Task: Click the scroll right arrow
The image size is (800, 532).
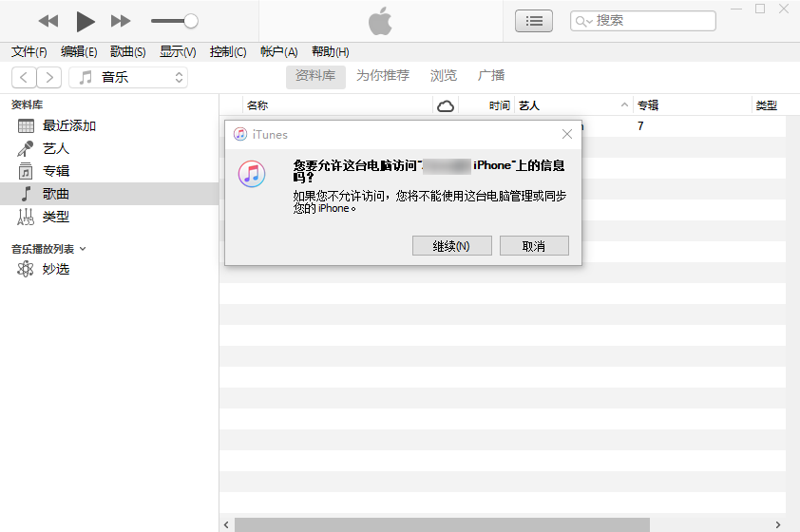Action: [x=777, y=524]
